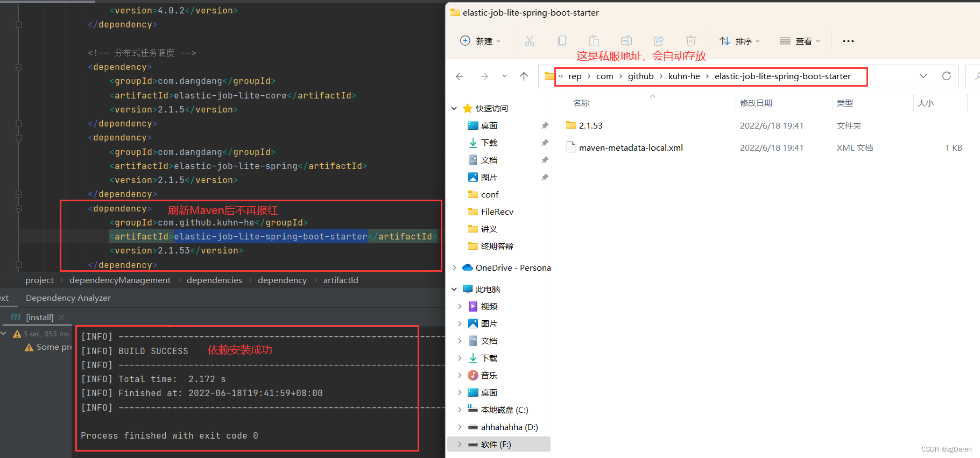980x458 pixels.
Task: Switch to the Dependency Analyzer tab
Action: pyautogui.click(x=68, y=298)
